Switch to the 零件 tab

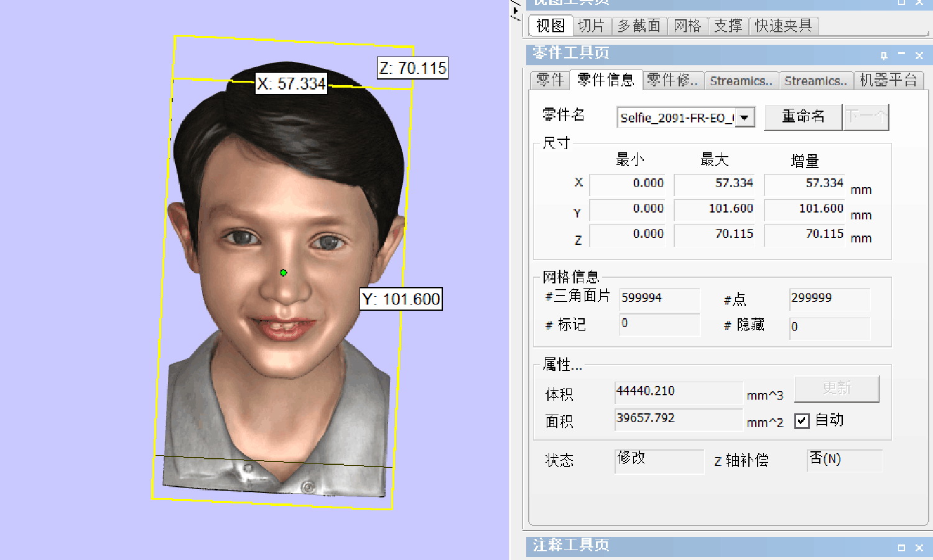(550, 80)
